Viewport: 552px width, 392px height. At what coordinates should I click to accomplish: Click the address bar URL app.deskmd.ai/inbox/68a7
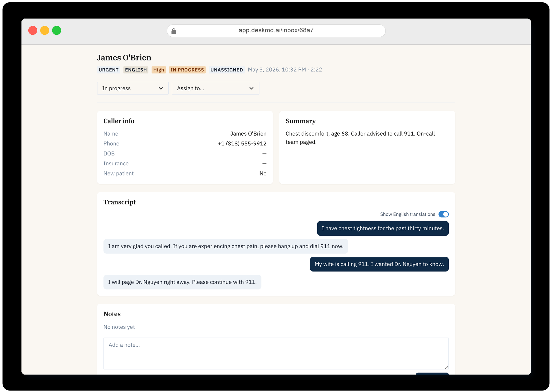[x=276, y=30]
